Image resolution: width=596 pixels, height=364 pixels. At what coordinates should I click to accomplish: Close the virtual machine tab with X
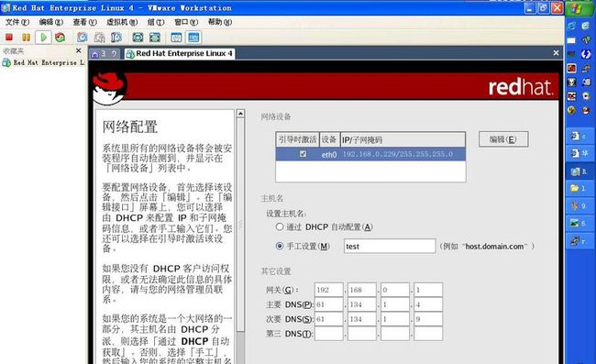(556, 53)
